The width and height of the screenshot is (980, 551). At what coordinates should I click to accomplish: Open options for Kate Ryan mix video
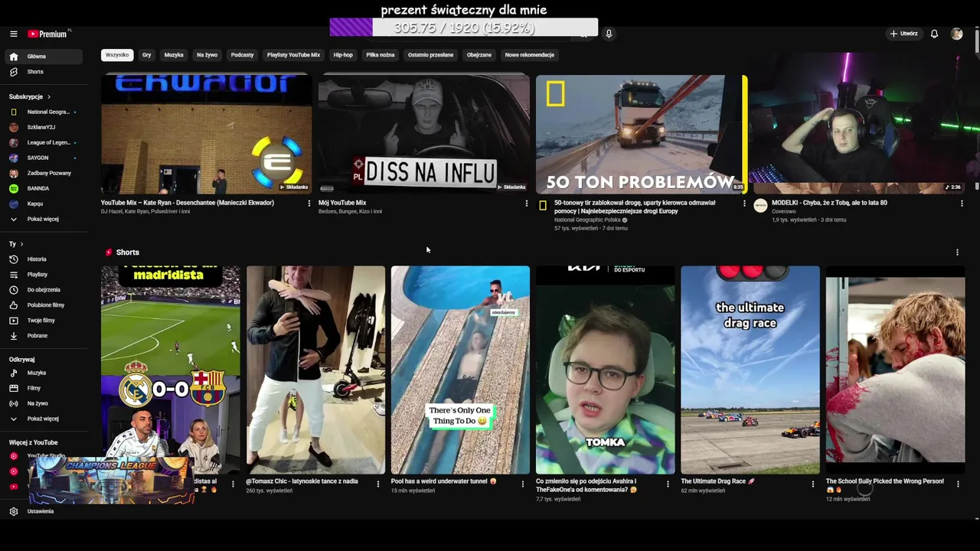point(309,204)
